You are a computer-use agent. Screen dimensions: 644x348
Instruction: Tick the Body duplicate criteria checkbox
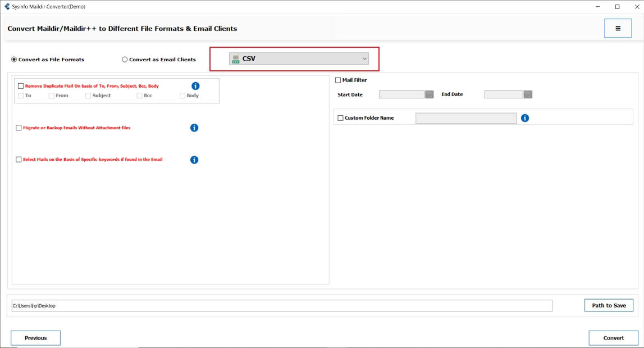point(182,96)
